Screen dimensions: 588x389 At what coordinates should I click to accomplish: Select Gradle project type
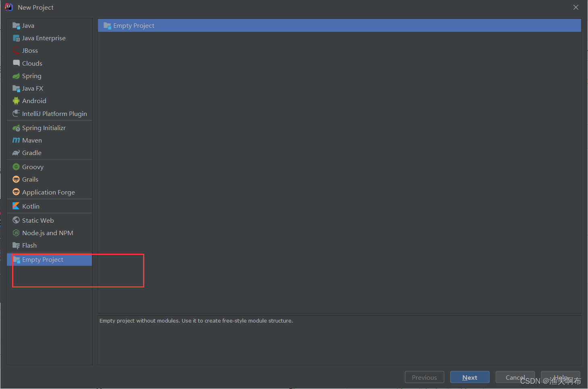pyautogui.click(x=50, y=153)
